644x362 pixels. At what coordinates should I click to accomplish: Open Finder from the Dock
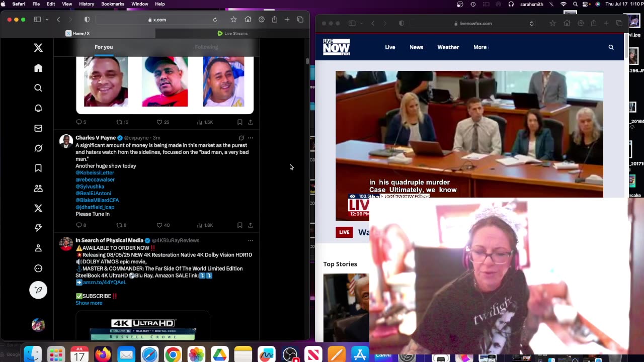tap(33, 354)
